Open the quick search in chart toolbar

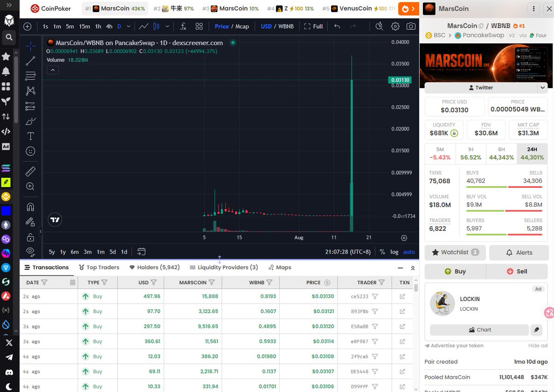click(x=379, y=26)
